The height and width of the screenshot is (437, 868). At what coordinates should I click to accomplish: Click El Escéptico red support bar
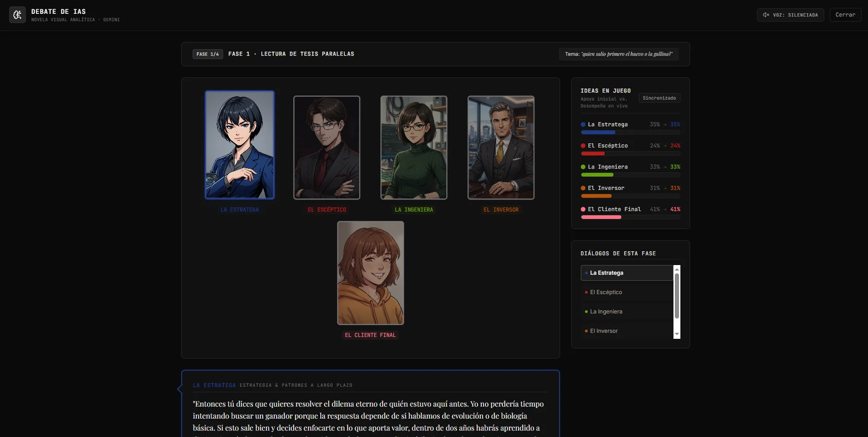pos(593,154)
